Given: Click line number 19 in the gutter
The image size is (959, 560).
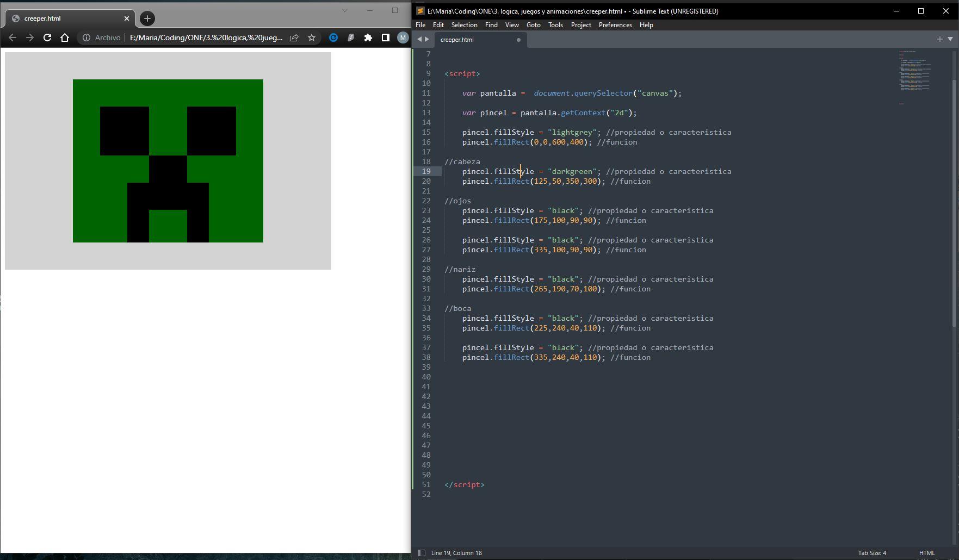Looking at the screenshot, I should pos(426,171).
